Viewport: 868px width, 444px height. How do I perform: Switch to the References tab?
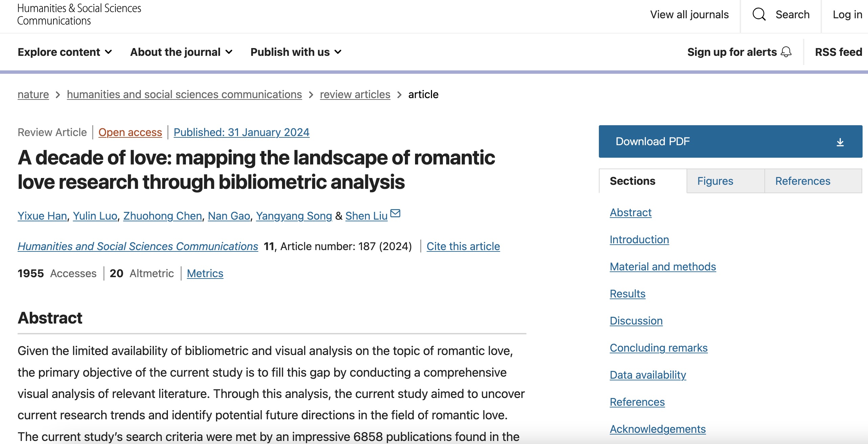803,181
